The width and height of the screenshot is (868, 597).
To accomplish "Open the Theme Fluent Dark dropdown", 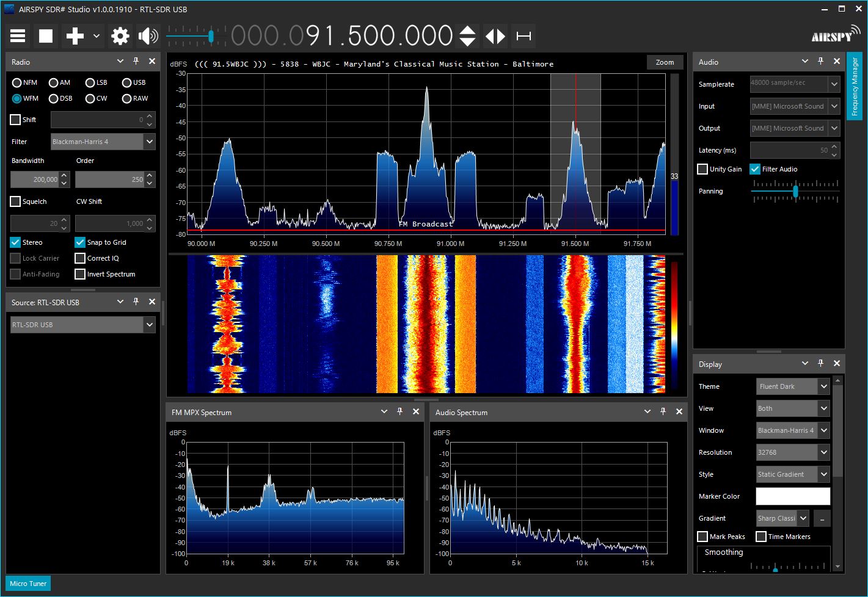I will [x=793, y=386].
